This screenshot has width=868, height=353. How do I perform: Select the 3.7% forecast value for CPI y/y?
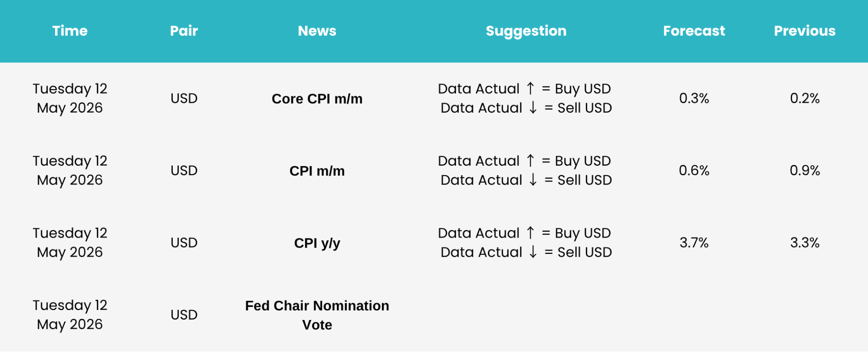pos(694,243)
